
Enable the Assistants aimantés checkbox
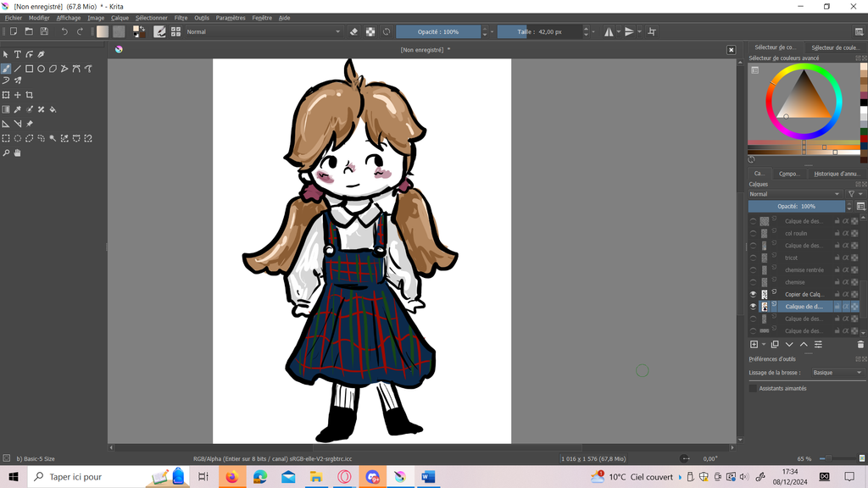753,388
